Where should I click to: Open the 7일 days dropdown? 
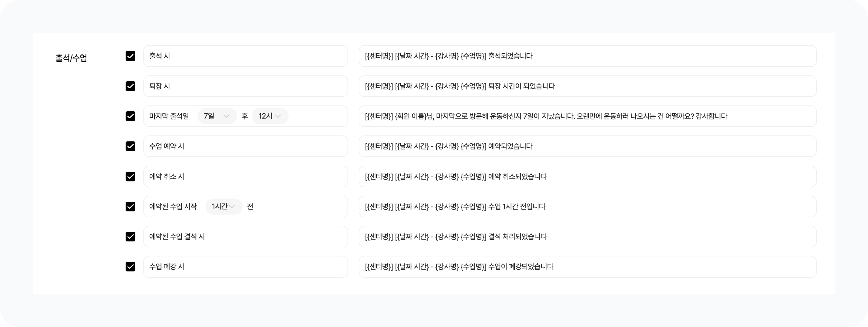click(217, 116)
